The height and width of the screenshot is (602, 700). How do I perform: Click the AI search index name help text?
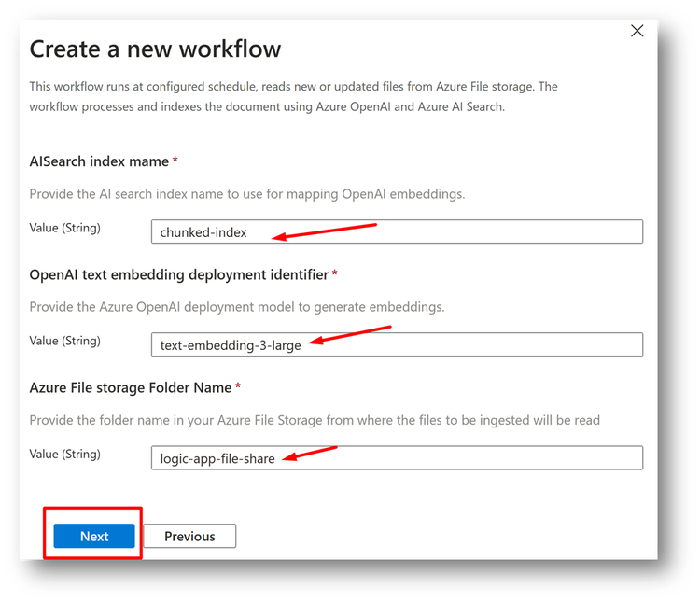coord(247,194)
